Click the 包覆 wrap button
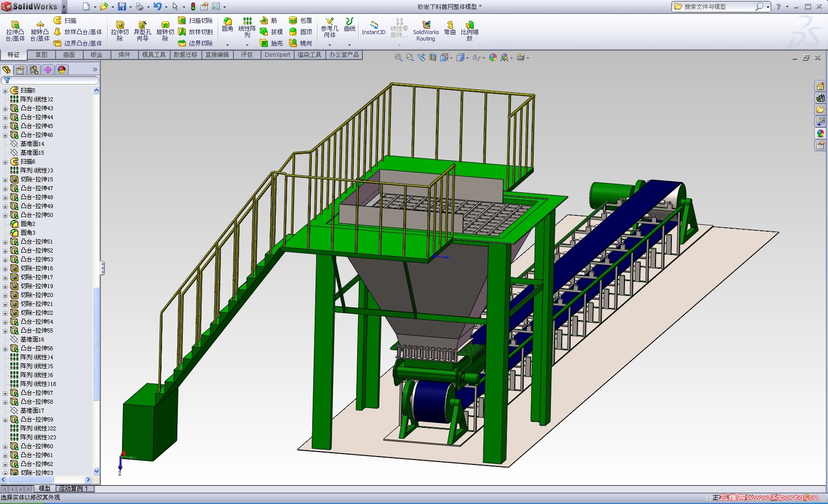Image resolution: width=828 pixels, height=504 pixels. coord(300,20)
